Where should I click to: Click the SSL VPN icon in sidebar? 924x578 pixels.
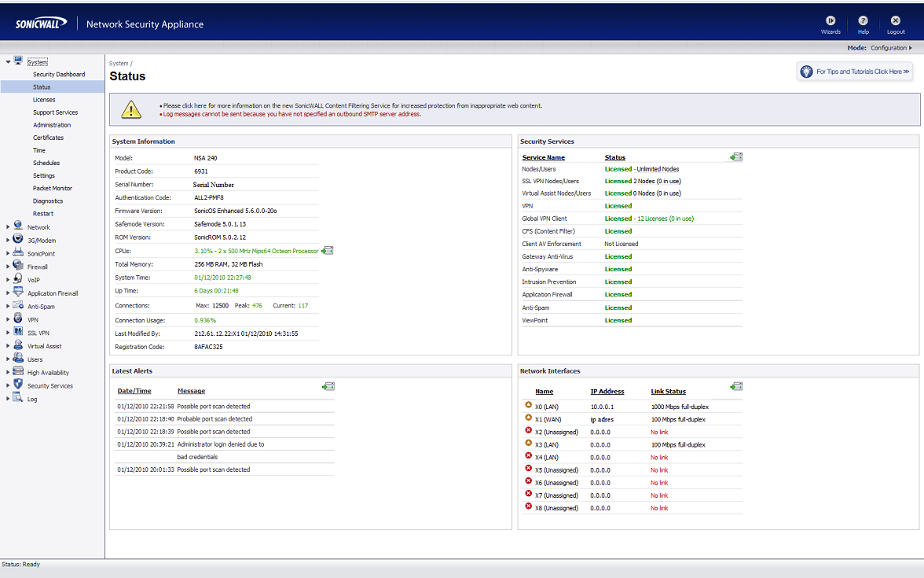[x=18, y=332]
